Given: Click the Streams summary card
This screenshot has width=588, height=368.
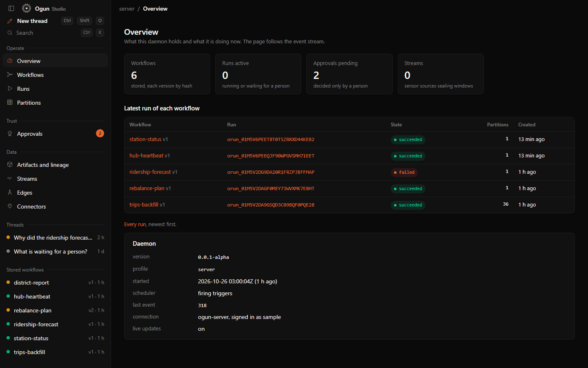Looking at the screenshot, I should [x=441, y=74].
